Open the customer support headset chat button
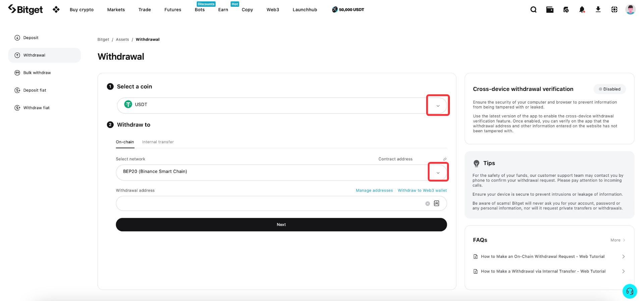This screenshot has width=644, height=301. tap(630, 291)
